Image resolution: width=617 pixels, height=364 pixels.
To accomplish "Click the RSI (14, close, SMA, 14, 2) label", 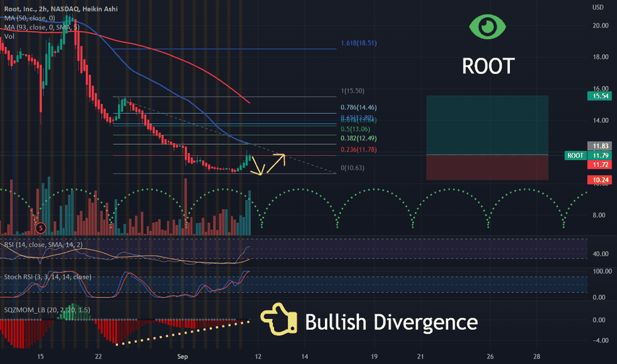I will click(x=43, y=244).
